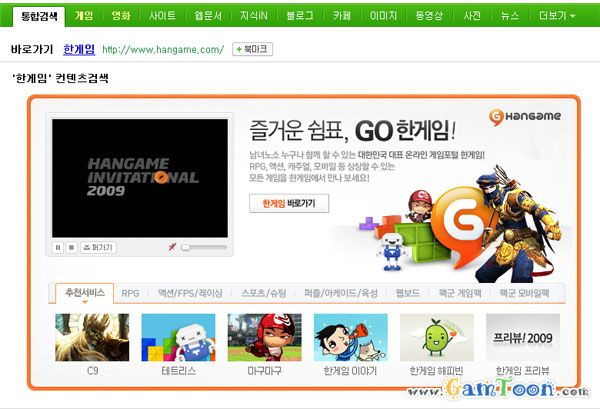Toggle the muted speaker icon
Viewport: 600px width, 409px height.
[172, 247]
